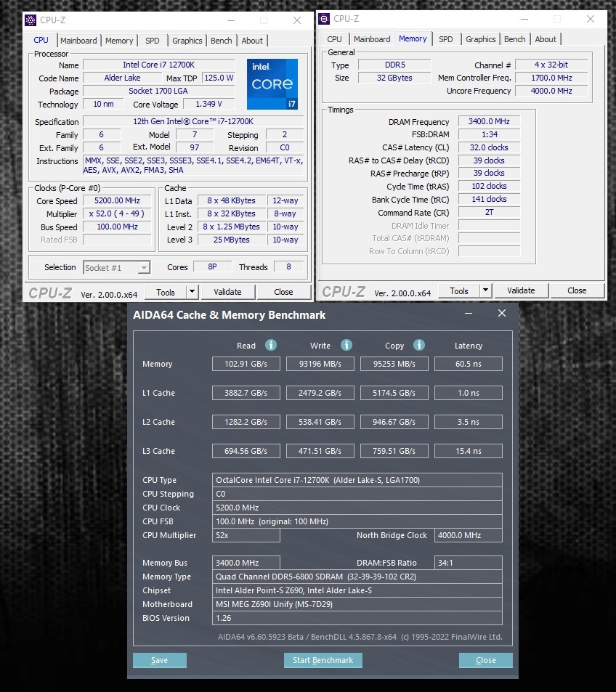Select Memory tab in right CPU-Z window

[x=413, y=38]
